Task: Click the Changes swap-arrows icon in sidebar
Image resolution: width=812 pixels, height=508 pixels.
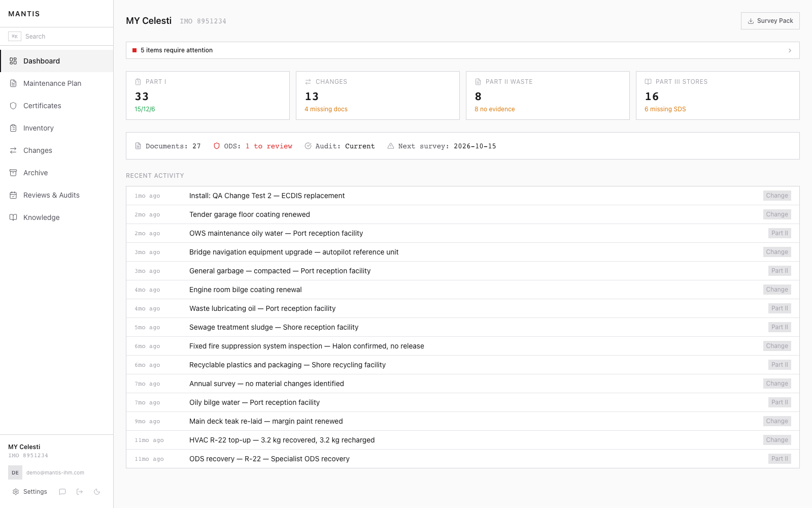Action: [x=13, y=150]
